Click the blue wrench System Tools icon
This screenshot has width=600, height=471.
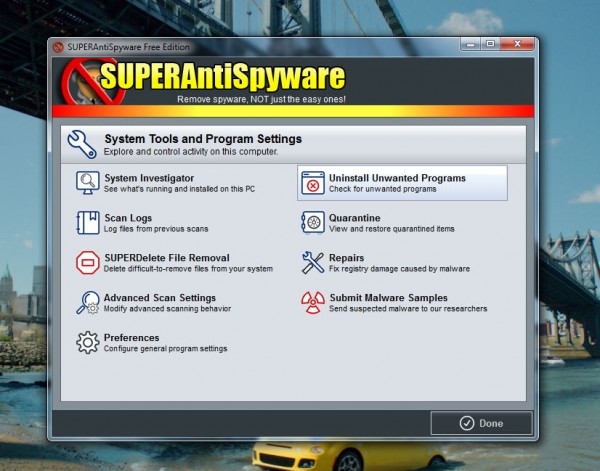point(82,144)
